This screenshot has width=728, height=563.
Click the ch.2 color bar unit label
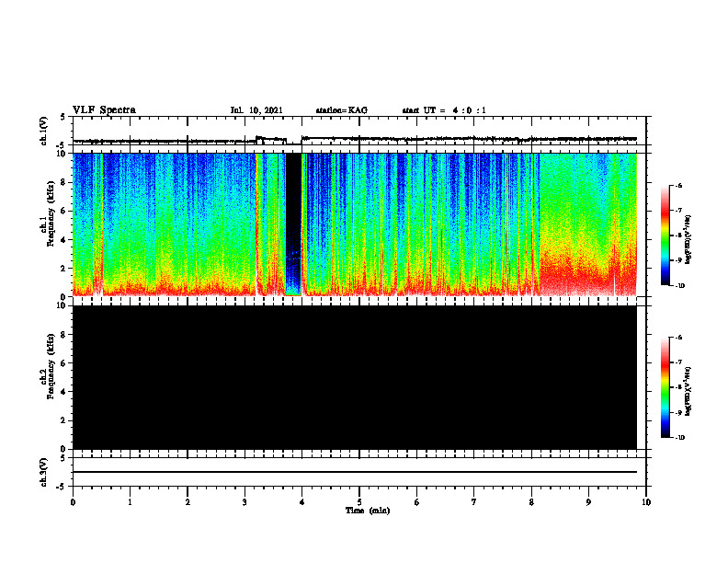[x=688, y=391]
